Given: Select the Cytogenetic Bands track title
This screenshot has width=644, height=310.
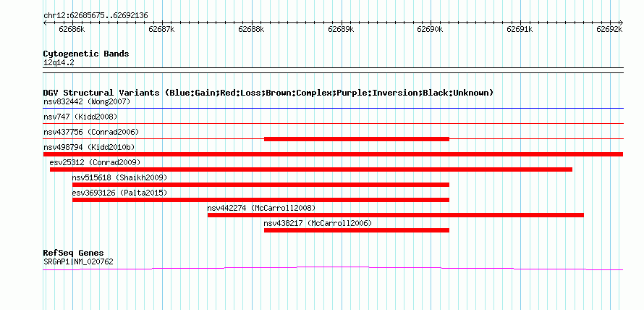Looking at the screenshot, I should [86, 54].
